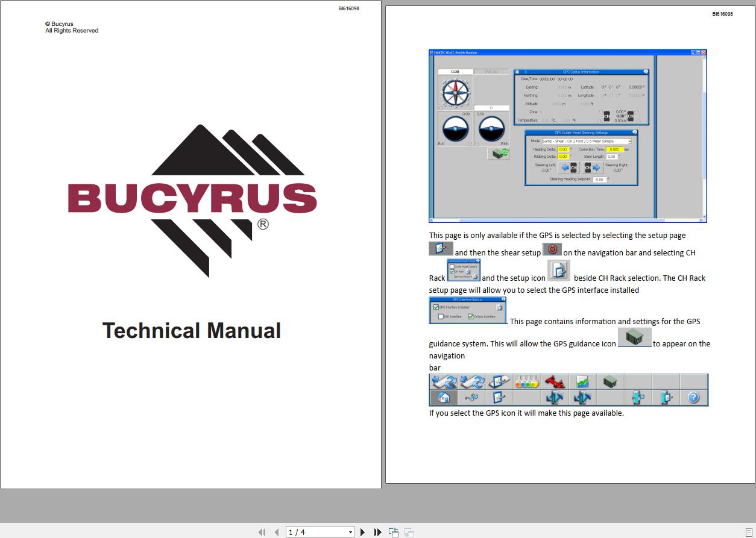Viewport: 756px width, 538px height.
Task: Click the Heading Delta yellow field
Action: 562,149
